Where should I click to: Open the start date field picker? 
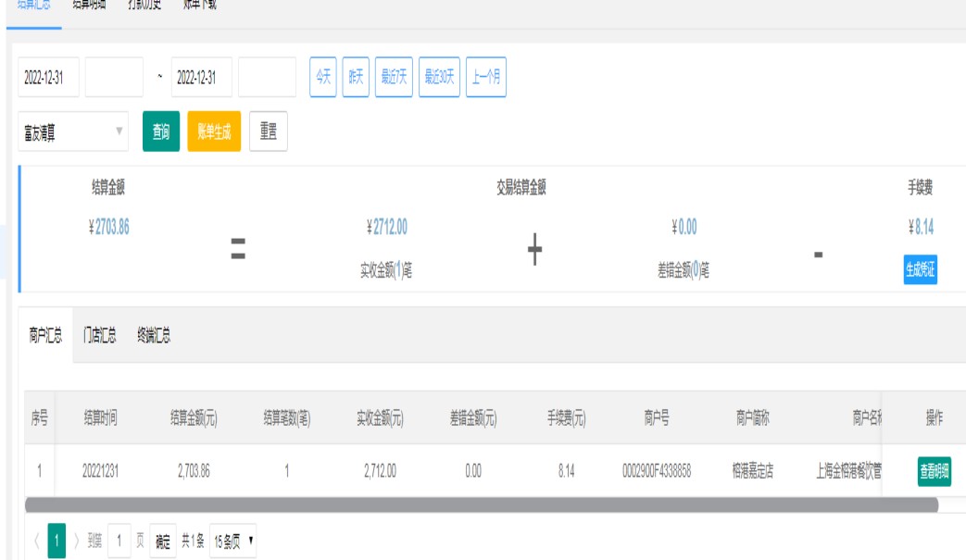tap(48, 77)
